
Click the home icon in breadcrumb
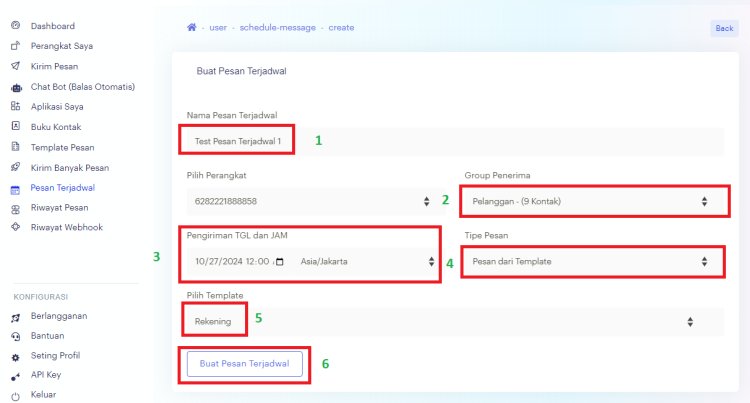click(x=191, y=27)
